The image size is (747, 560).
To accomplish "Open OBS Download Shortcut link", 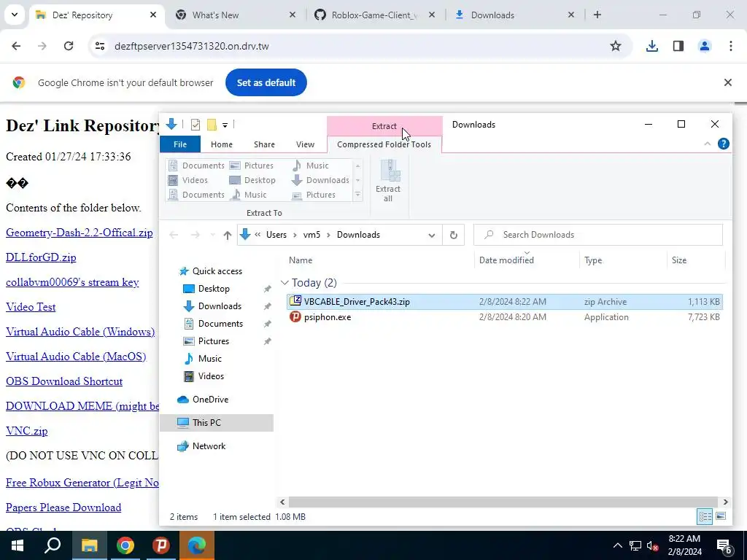I will (64, 381).
